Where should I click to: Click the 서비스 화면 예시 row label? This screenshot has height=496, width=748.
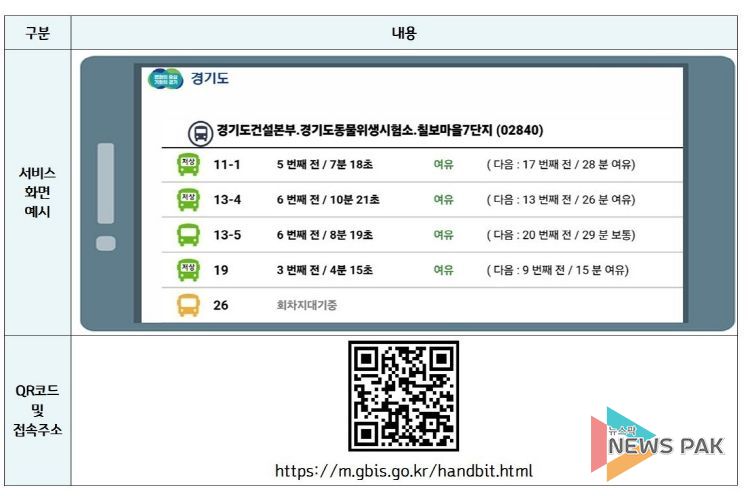click(38, 192)
